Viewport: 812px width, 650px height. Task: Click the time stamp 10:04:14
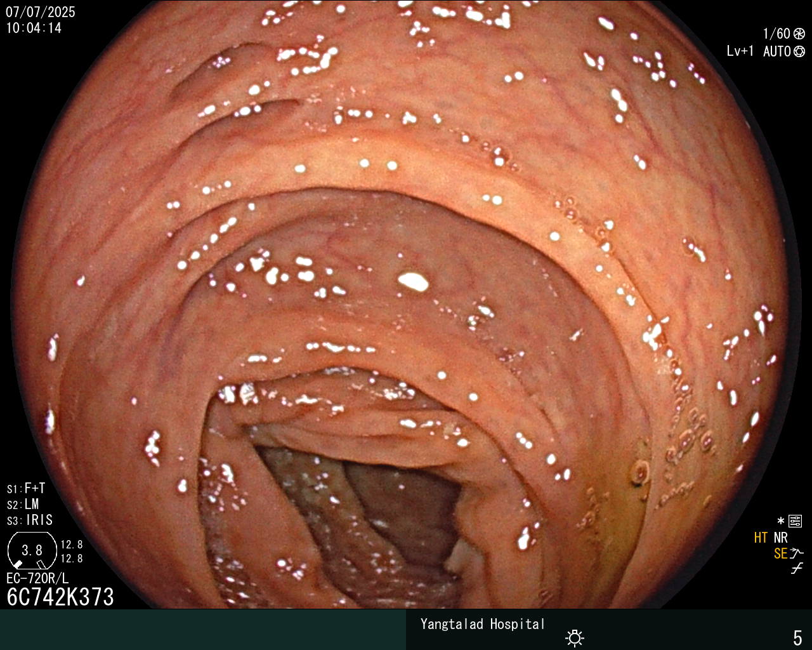pyautogui.click(x=34, y=28)
